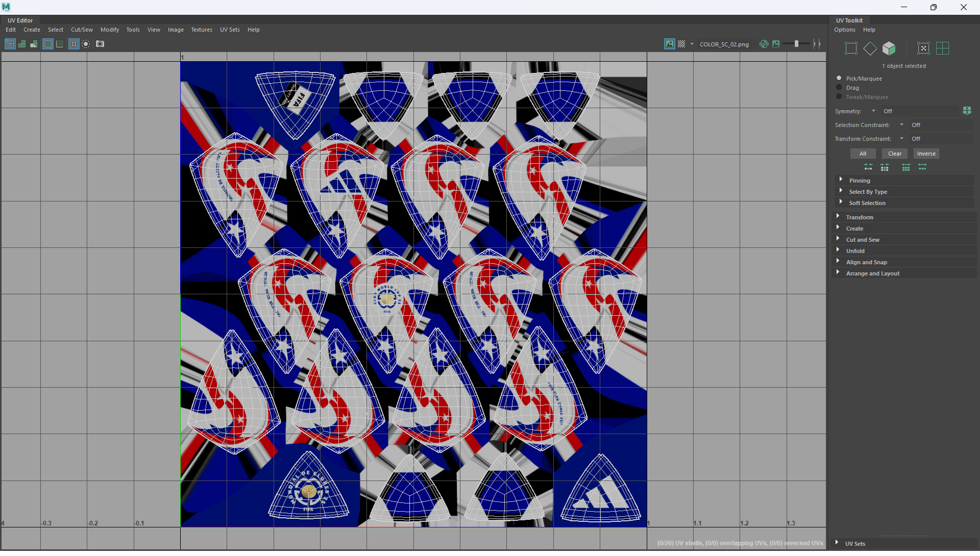This screenshot has height=556, width=980.
Task: Click the Transform Constraint Off value field
Action: (941, 139)
